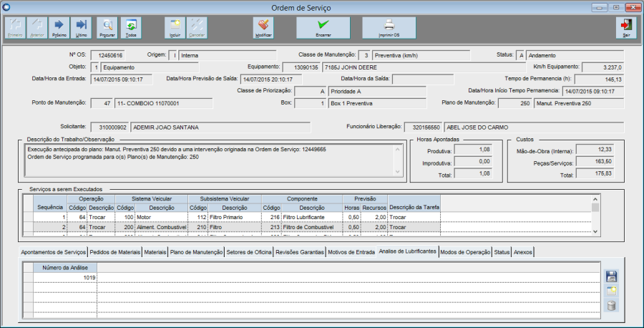Show all records with Todos
The height and width of the screenshot is (328, 644).
click(x=131, y=28)
